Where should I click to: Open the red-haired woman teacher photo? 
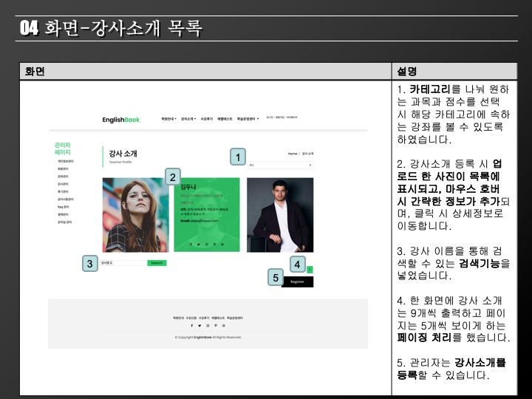(135, 215)
